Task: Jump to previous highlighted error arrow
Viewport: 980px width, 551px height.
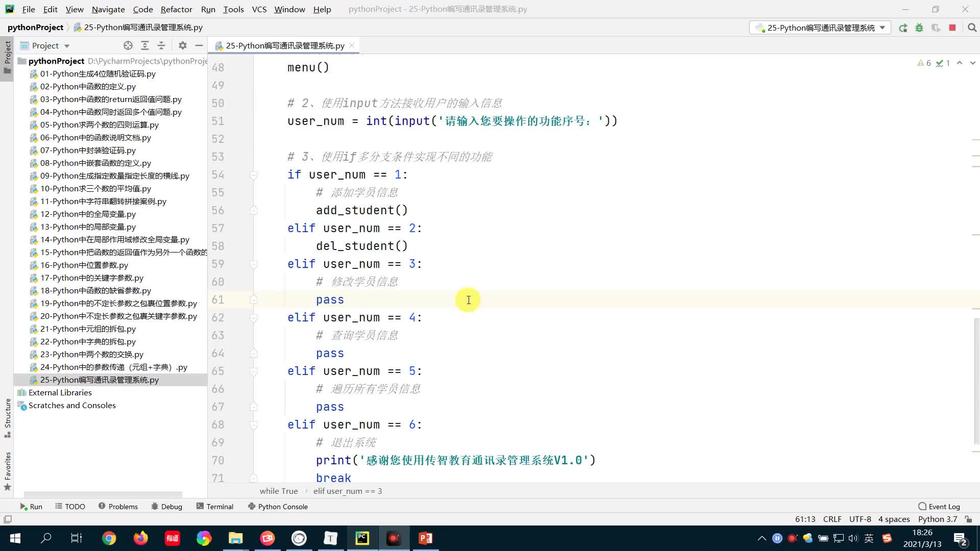Action: point(960,63)
